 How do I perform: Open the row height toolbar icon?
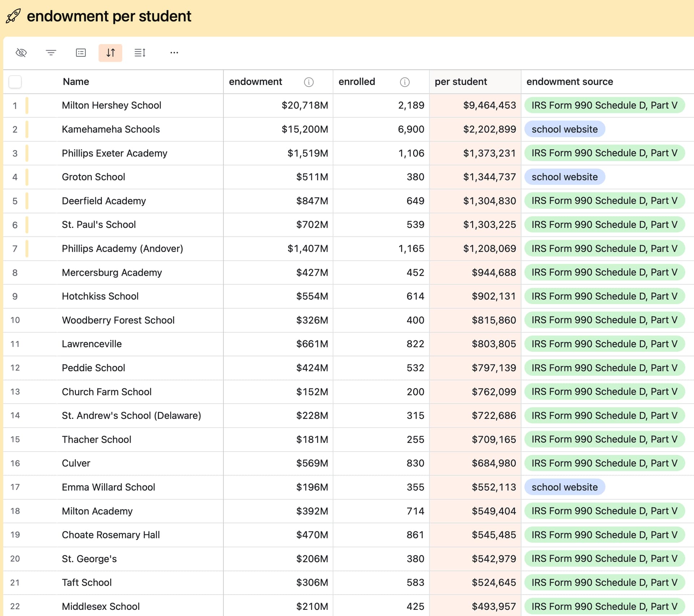point(140,53)
